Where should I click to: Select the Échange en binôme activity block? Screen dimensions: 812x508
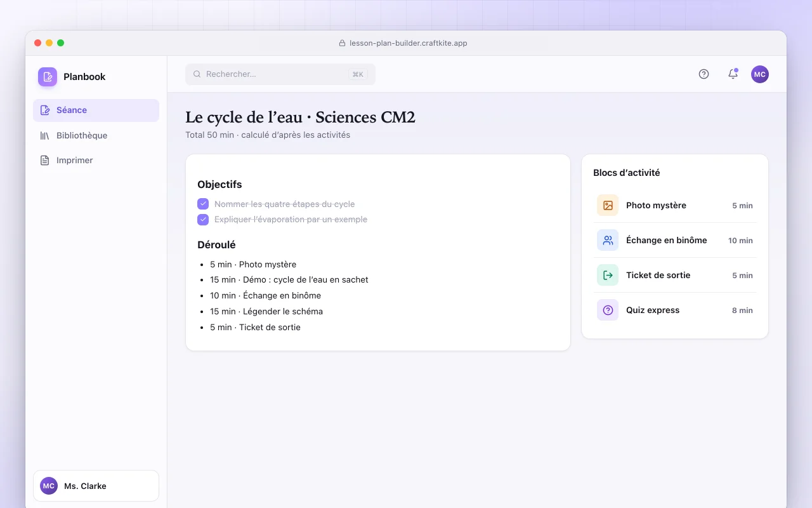[x=675, y=240]
